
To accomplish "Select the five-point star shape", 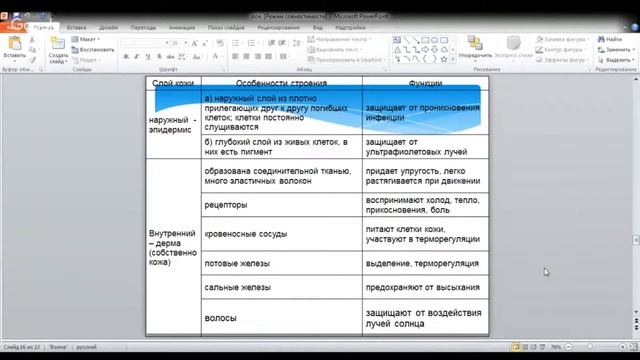I will (x=444, y=60).
